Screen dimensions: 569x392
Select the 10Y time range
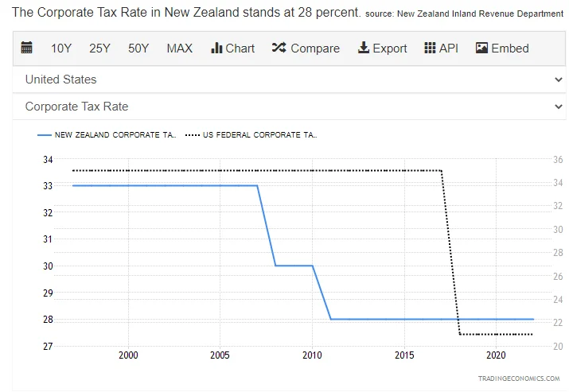61,48
